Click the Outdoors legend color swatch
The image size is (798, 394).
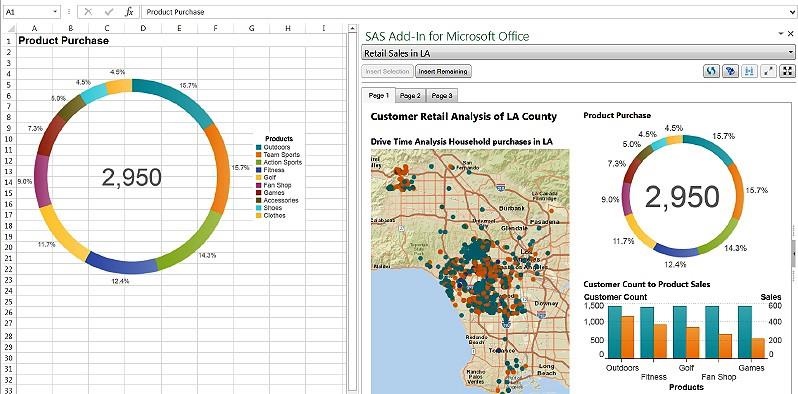[x=259, y=147]
